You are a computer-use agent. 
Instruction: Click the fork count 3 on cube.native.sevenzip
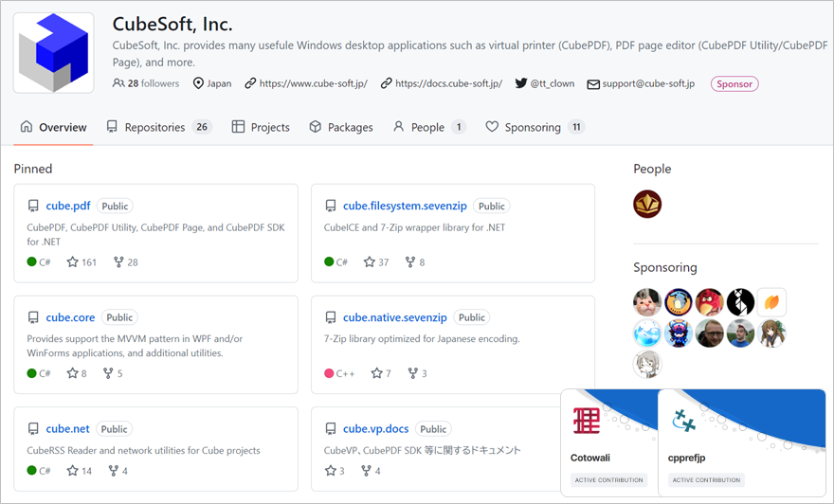[418, 373]
